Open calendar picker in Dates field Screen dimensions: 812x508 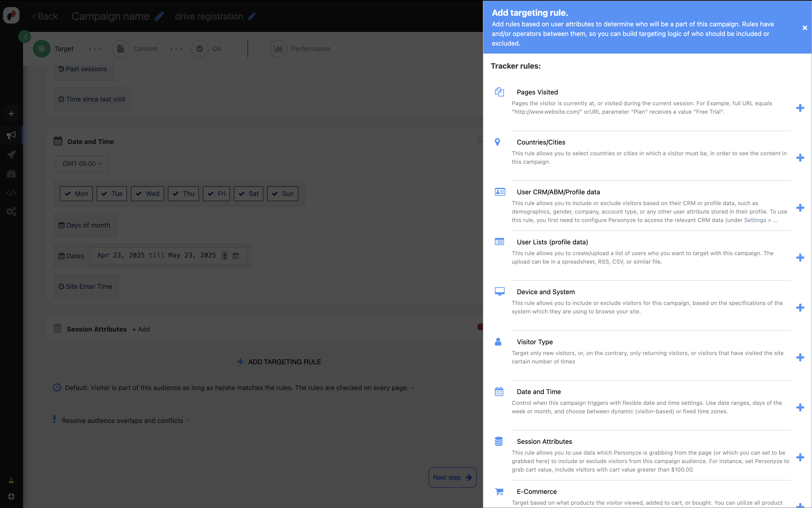[x=236, y=256]
